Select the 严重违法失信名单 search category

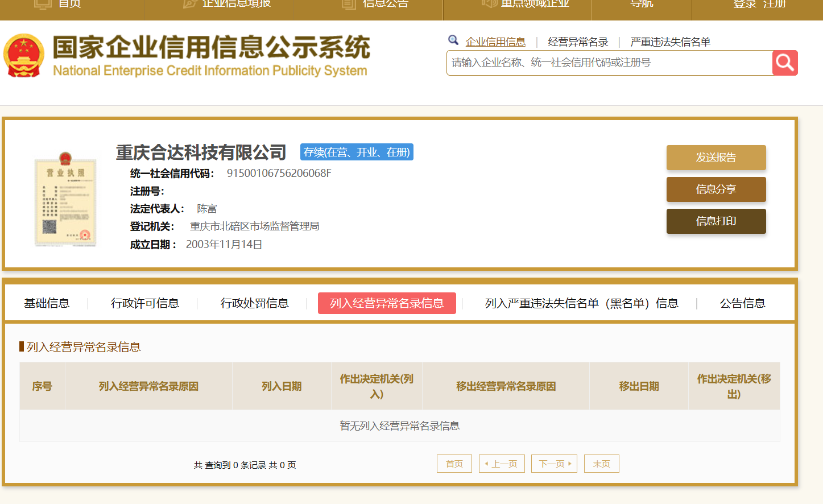(x=670, y=42)
